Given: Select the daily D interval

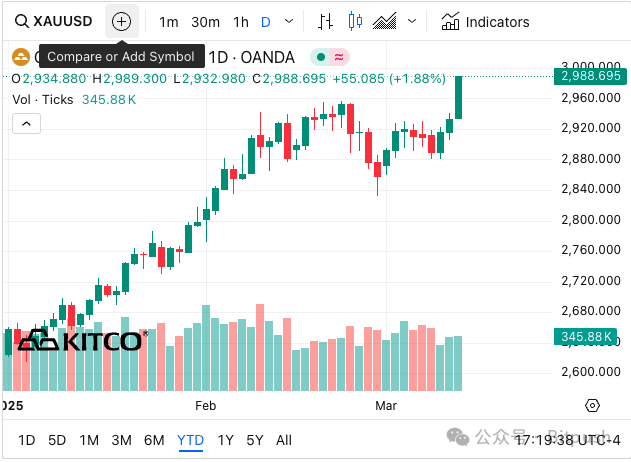Looking at the screenshot, I should click(266, 21).
